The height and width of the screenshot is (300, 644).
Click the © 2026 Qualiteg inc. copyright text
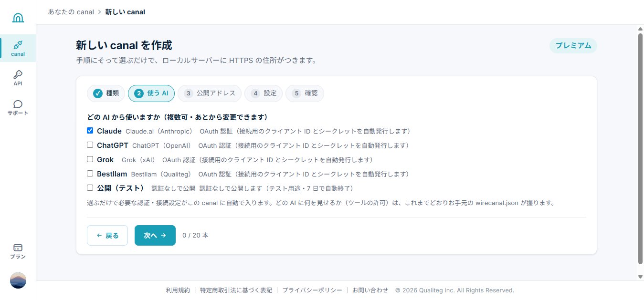click(454, 290)
